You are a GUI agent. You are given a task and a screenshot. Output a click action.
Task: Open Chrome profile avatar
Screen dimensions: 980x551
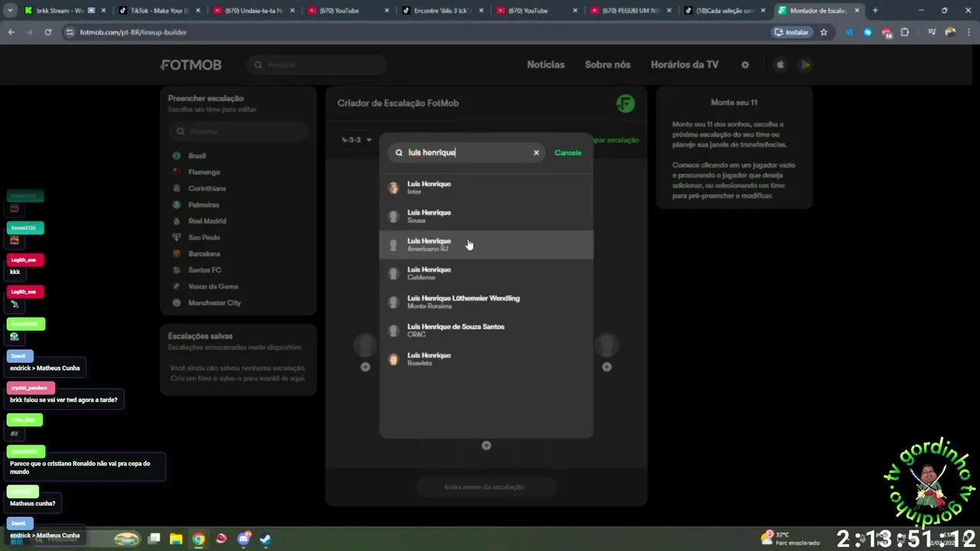coord(950,32)
